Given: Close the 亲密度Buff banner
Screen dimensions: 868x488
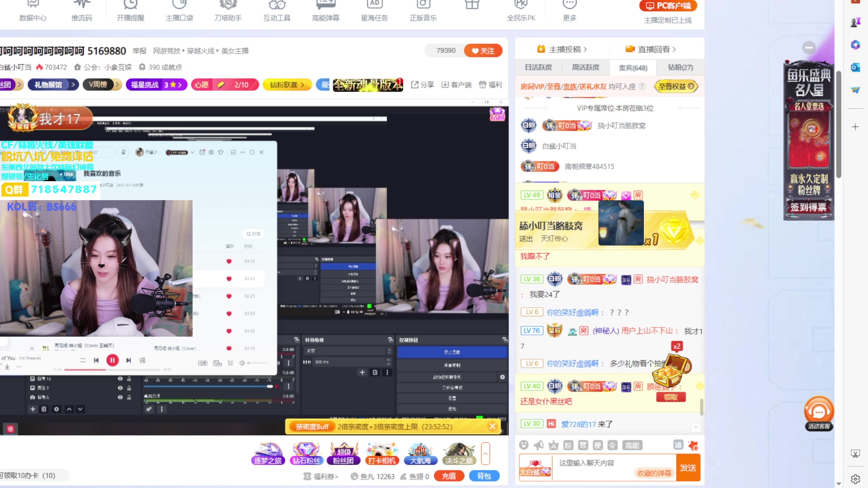Looking at the screenshot, I should (492, 426).
